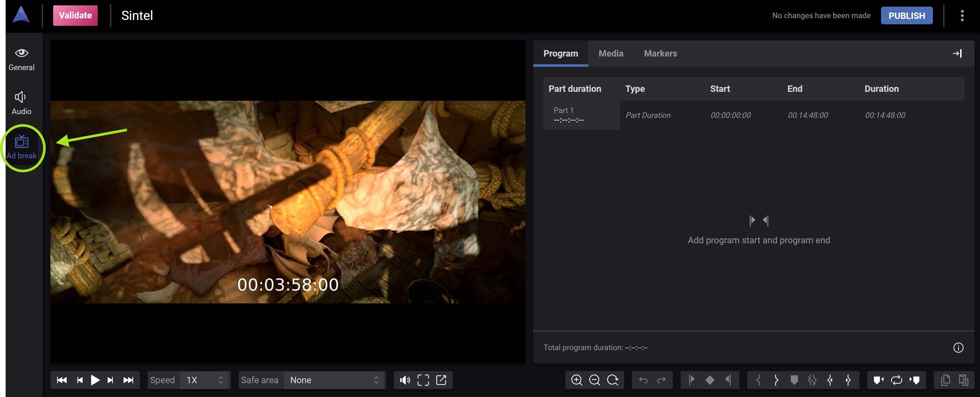Viewport: 980px width, 397px height.
Task: Jump to next marker
Action: tap(915, 380)
